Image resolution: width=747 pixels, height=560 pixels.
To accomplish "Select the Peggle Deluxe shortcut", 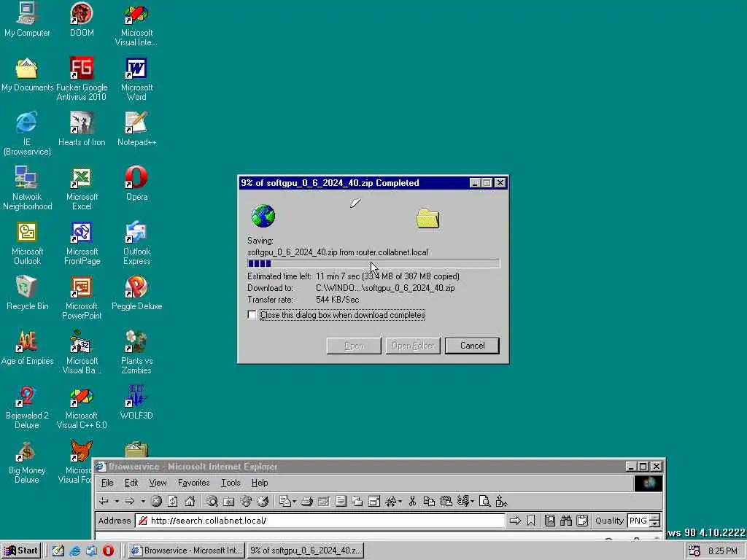I will (x=136, y=293).
